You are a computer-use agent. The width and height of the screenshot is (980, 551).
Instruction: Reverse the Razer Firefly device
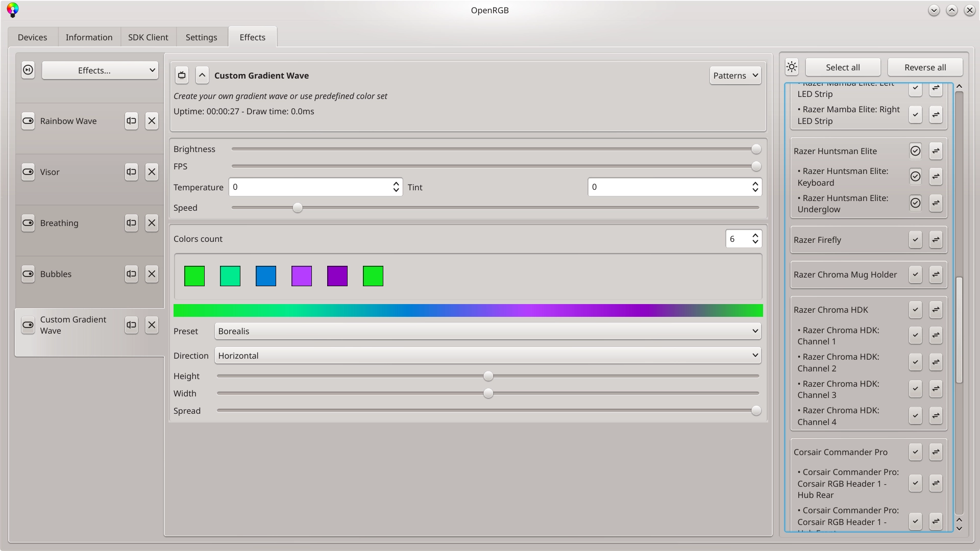click(x=936, y=239)
